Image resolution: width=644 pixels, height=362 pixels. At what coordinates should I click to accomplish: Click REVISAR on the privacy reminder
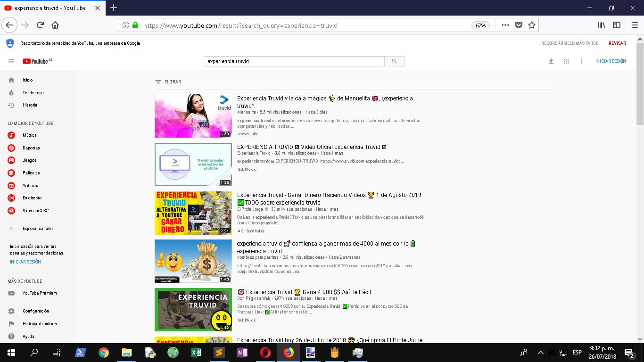(617, 43)
